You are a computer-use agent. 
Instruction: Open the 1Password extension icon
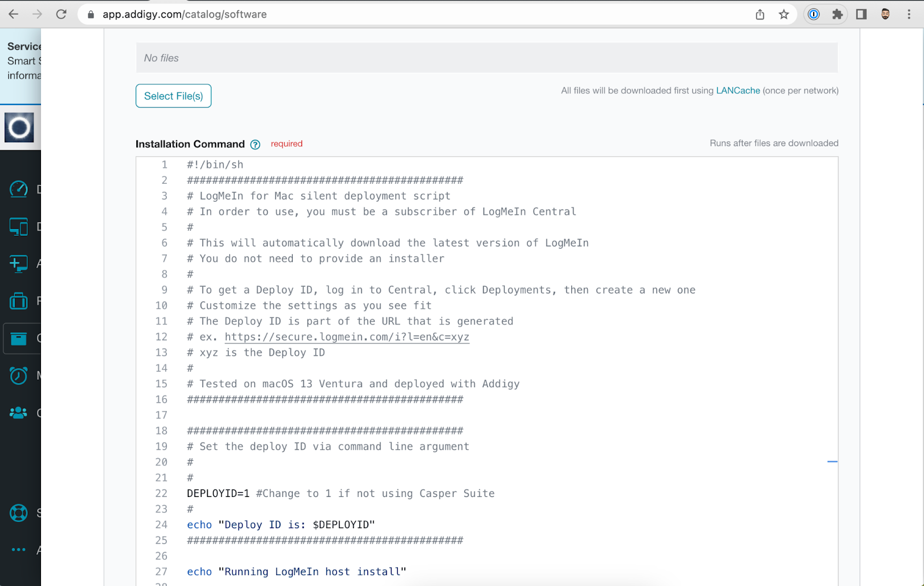(x=814, y=14)
